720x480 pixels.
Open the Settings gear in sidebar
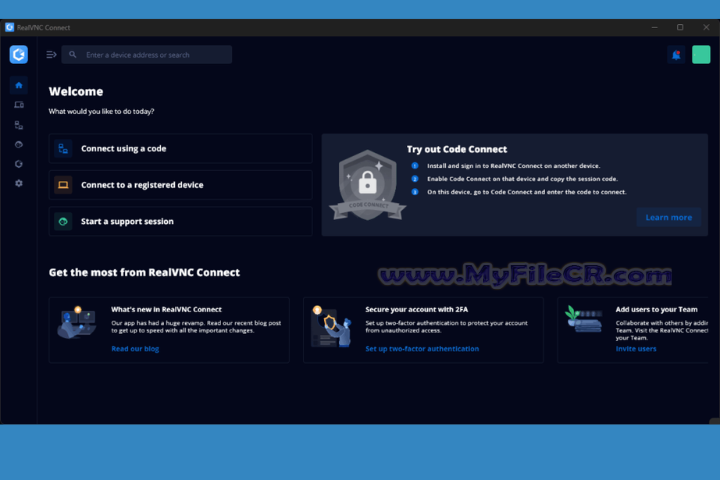click(x=19, y=183)
